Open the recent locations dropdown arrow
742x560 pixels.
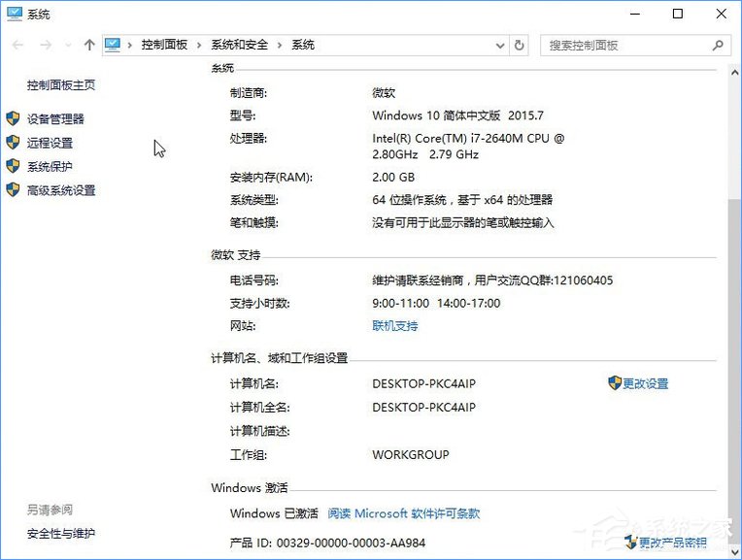coord(68,46)
